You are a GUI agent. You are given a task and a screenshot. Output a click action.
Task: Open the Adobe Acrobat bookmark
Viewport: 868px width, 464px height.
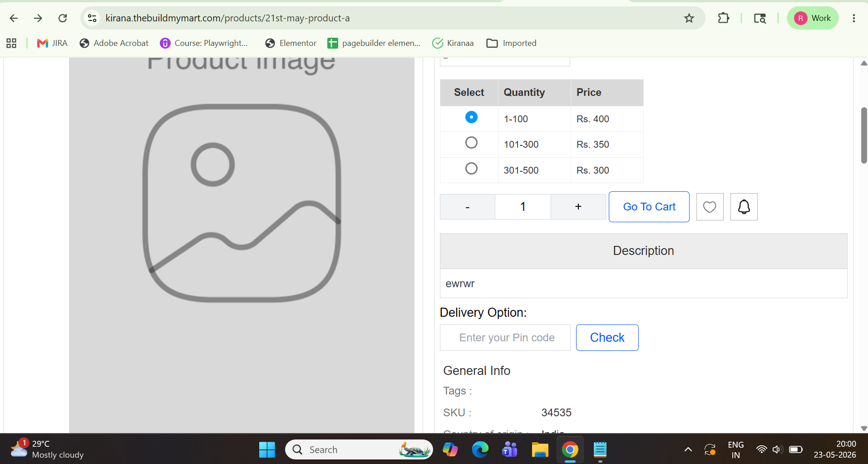[114, 43]
